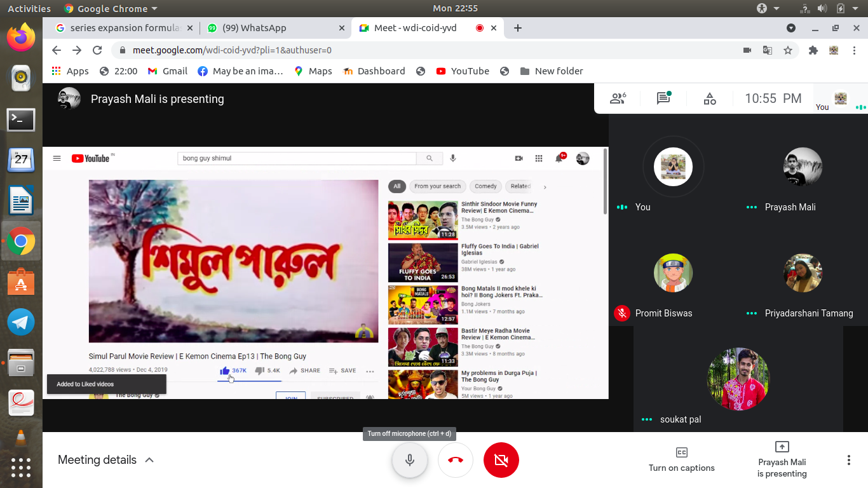Open Google Chrome app menu in top bar
868x488 pixels.
[x=111, y=8]
